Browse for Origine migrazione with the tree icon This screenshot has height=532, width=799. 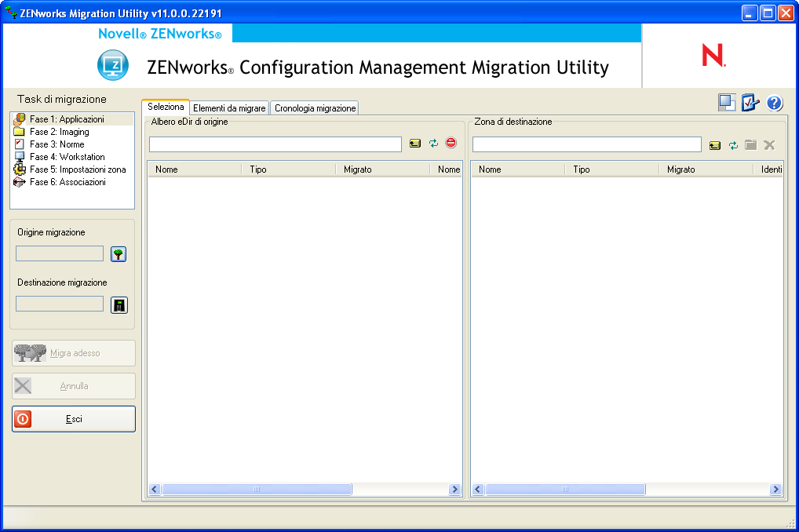pos(118,253)
